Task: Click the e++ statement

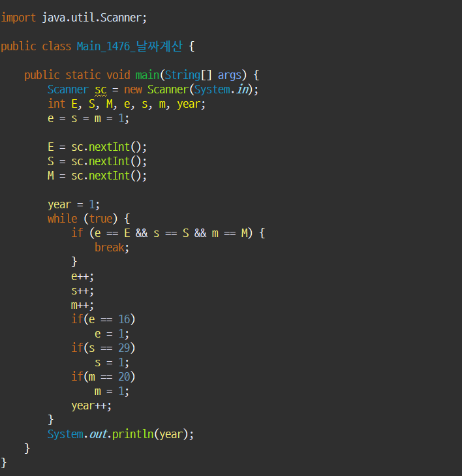Action: pyautogui.click(x=82, y=277)
